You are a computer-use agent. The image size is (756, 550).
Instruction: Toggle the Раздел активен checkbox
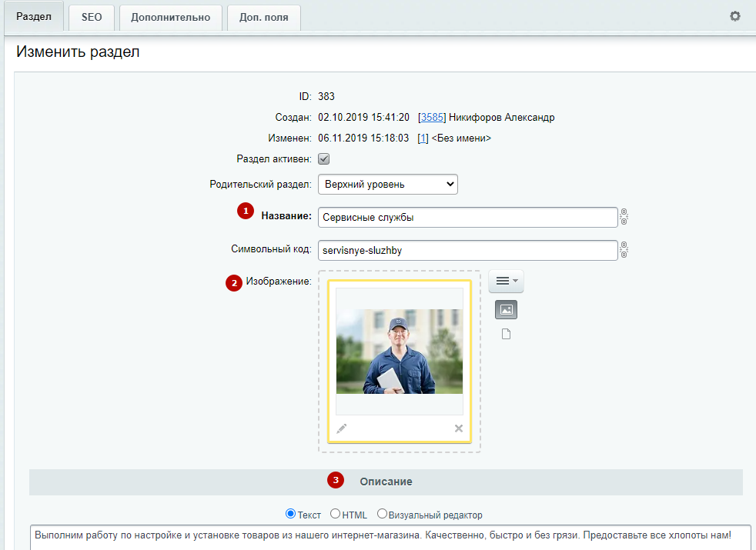(323, 159)
